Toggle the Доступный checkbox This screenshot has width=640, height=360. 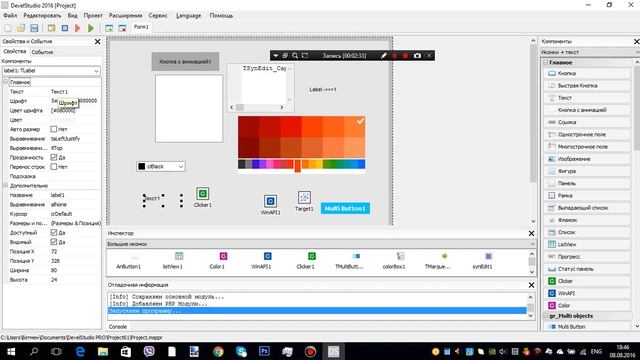53,232
